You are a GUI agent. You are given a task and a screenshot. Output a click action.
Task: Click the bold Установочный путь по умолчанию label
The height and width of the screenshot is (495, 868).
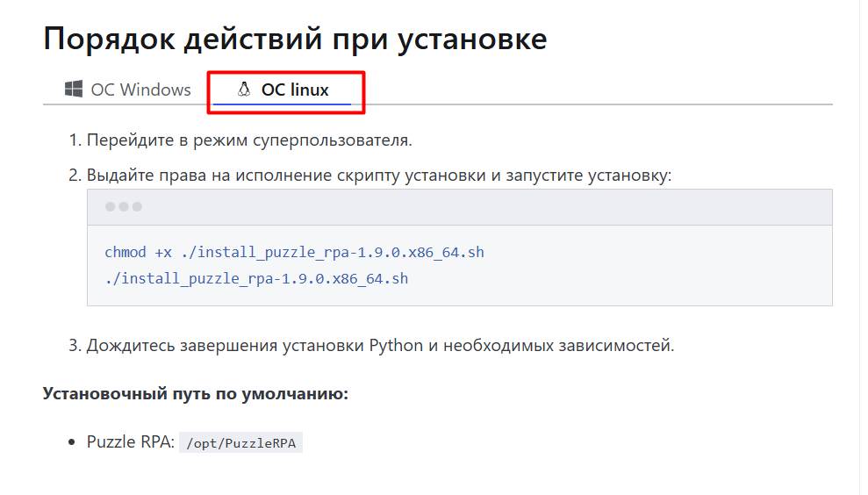[x=196, y=394]
